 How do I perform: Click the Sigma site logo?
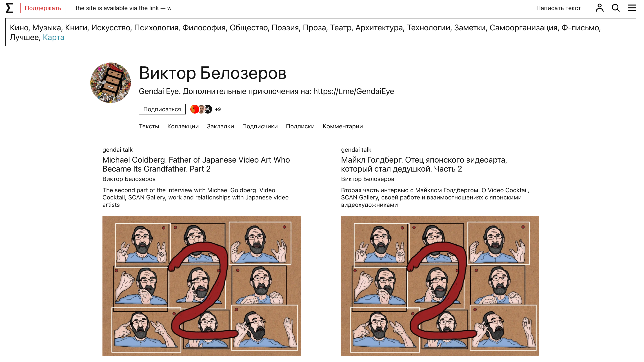coord(9,8)
